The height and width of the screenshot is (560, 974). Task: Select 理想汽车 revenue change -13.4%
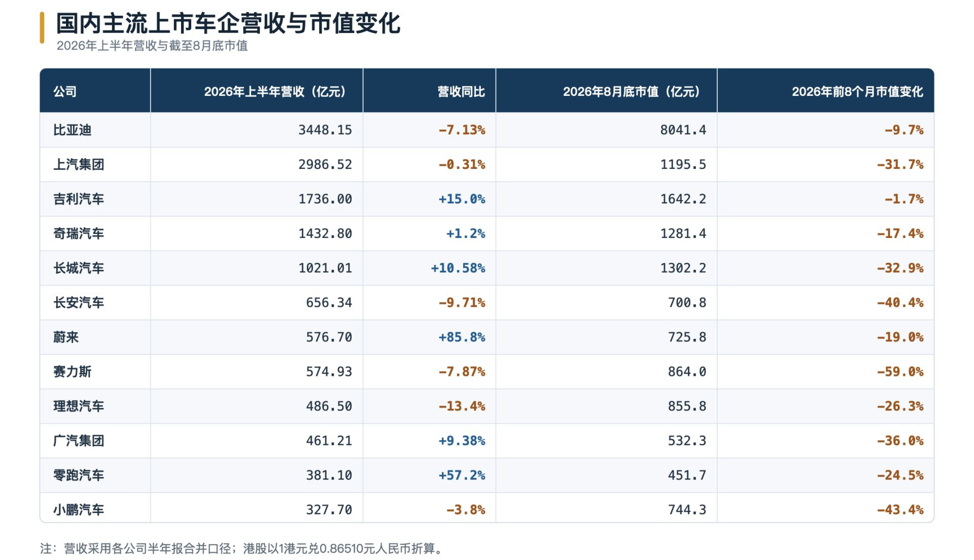(462, 406)
